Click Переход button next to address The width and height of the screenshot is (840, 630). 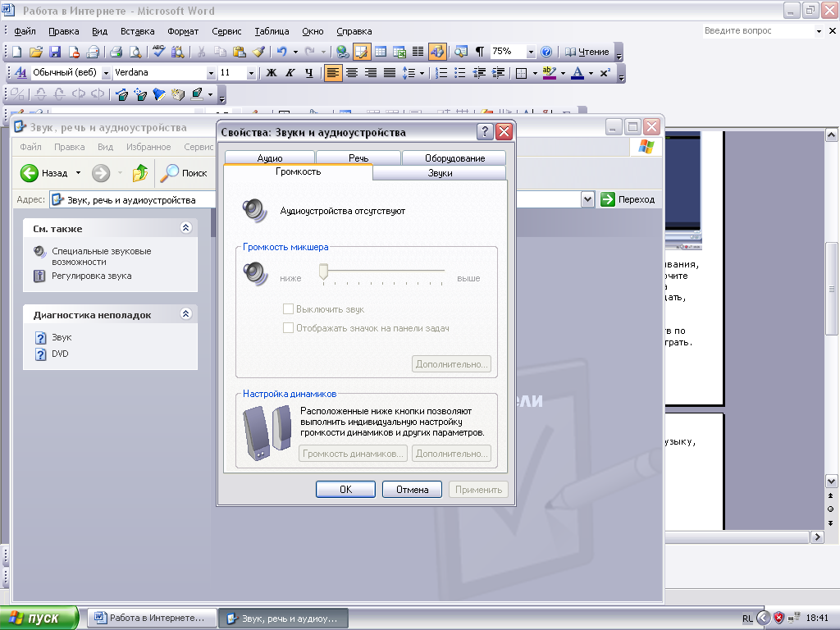coord(628,199)
